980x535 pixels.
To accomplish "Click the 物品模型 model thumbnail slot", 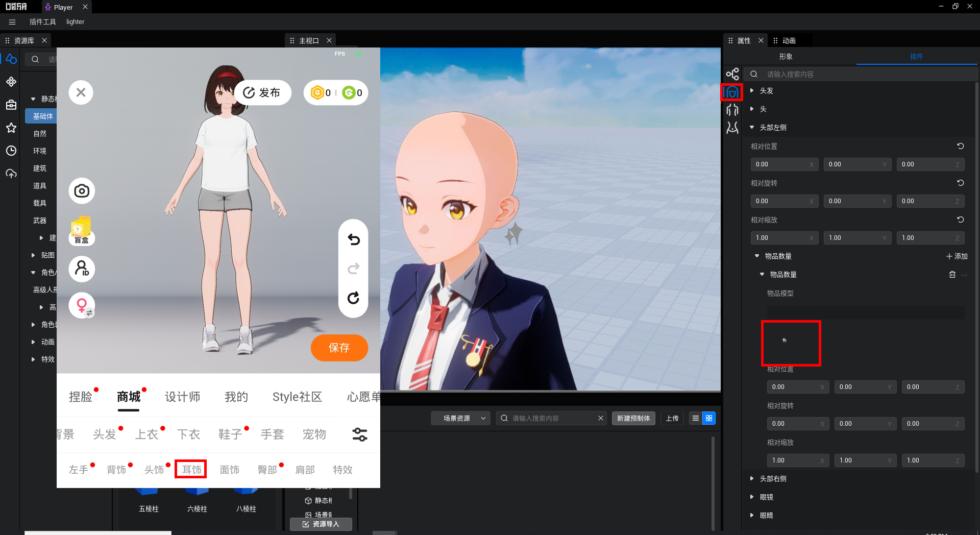I will (791, 343).
